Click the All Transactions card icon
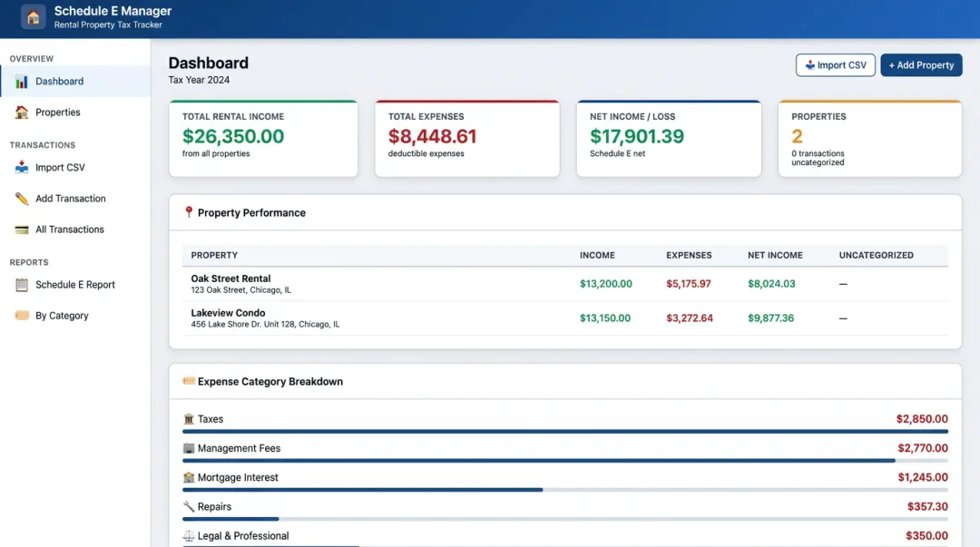Viewport: 980px width, 547px height. pos(22,230)
